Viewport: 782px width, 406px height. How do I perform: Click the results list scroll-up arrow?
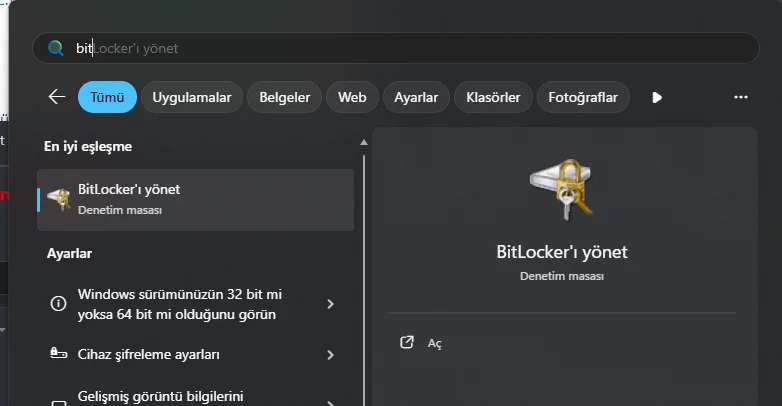(x=364, y=142)
